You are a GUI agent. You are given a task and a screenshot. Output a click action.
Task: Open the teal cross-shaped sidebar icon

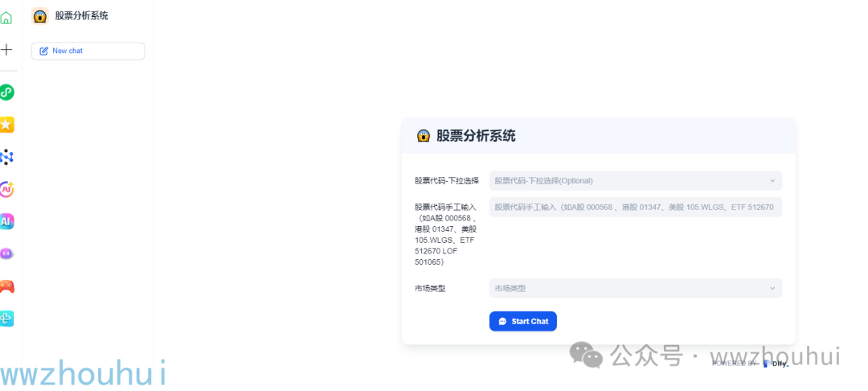6,319
